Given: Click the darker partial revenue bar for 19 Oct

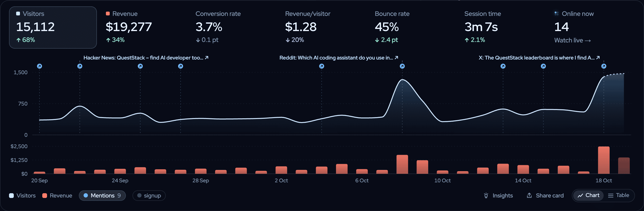Looking at the screenshot, I should (x=624, y=165).
